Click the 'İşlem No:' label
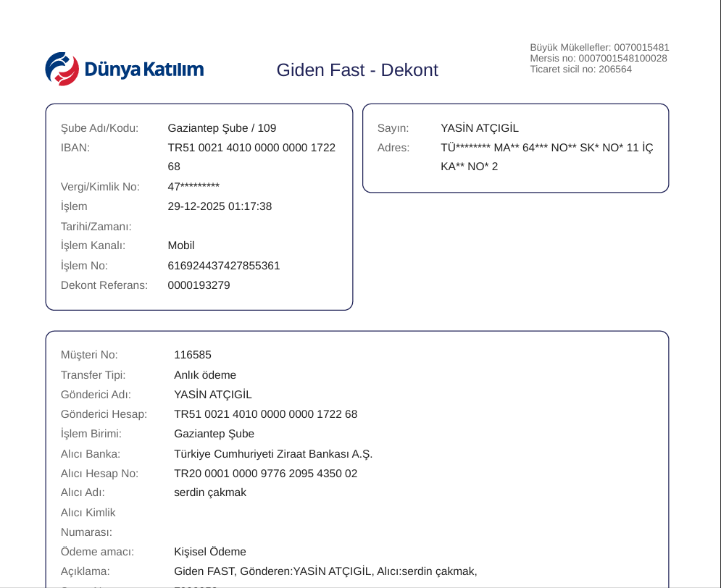Screen dimensions: 721x588 pos(83,266)
